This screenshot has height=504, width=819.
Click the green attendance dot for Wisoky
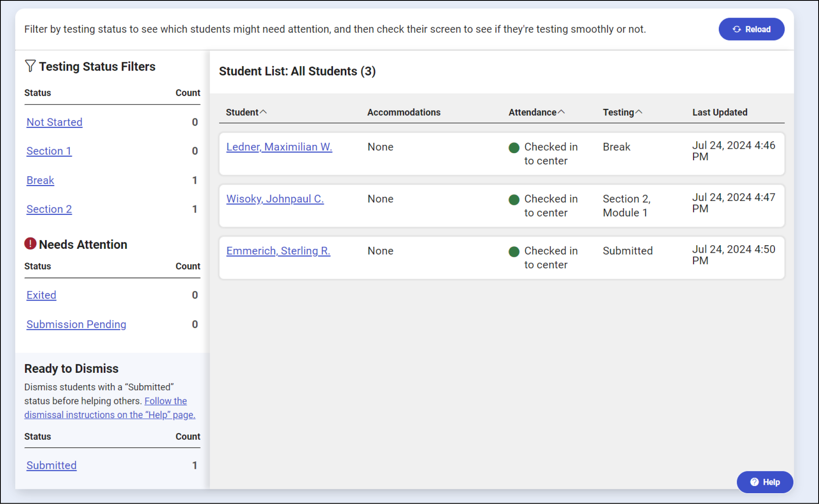pos(514,200)
